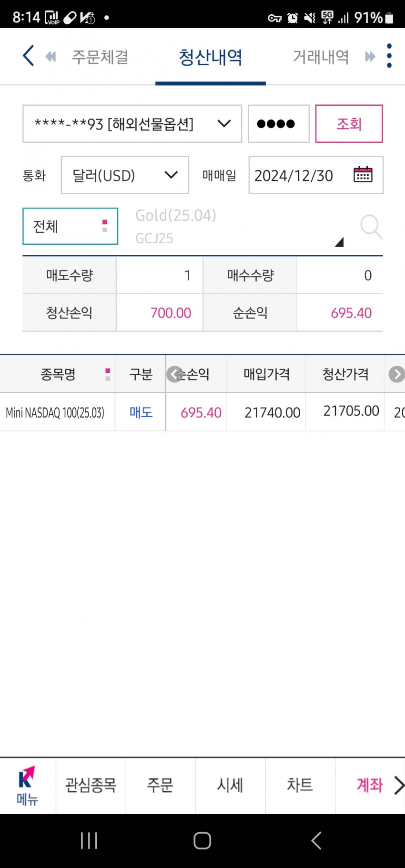405x868 pixels.
Task: Tap the magnifier search icon for symbols
Action: point(371,227)
